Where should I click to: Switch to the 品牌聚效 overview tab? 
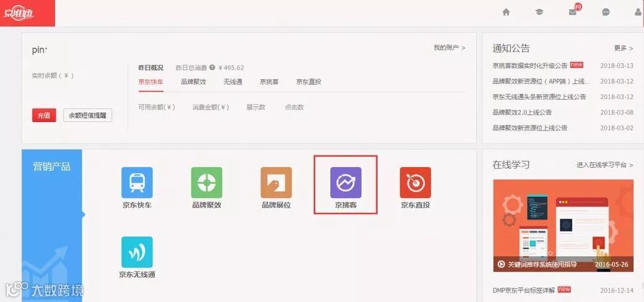click(x=193, y=82)
